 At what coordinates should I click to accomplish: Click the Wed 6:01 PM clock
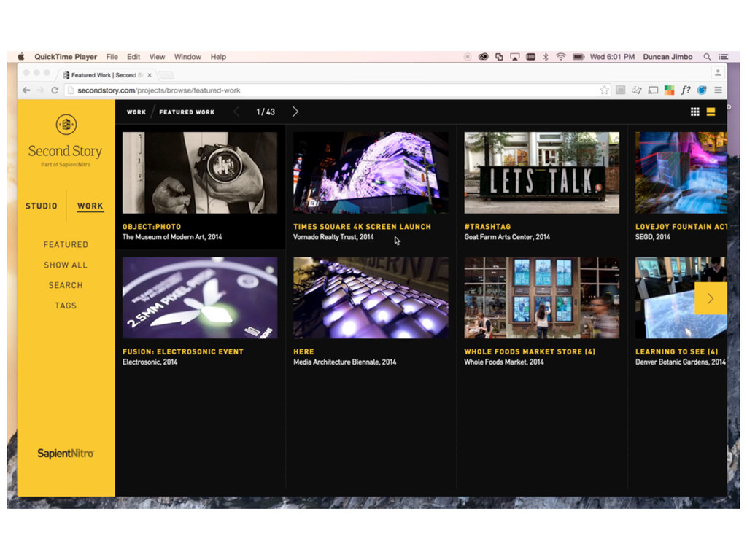tap(612, 57)
